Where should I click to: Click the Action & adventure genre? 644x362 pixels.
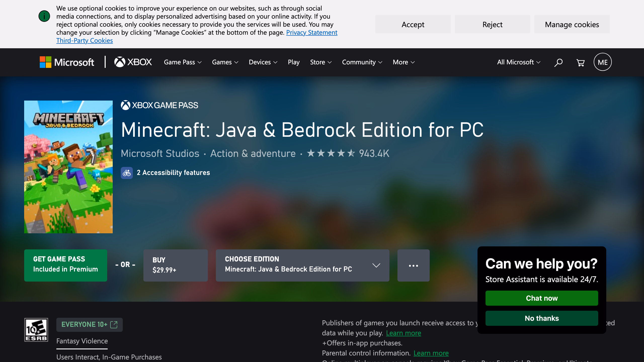(x=253, y=153)
